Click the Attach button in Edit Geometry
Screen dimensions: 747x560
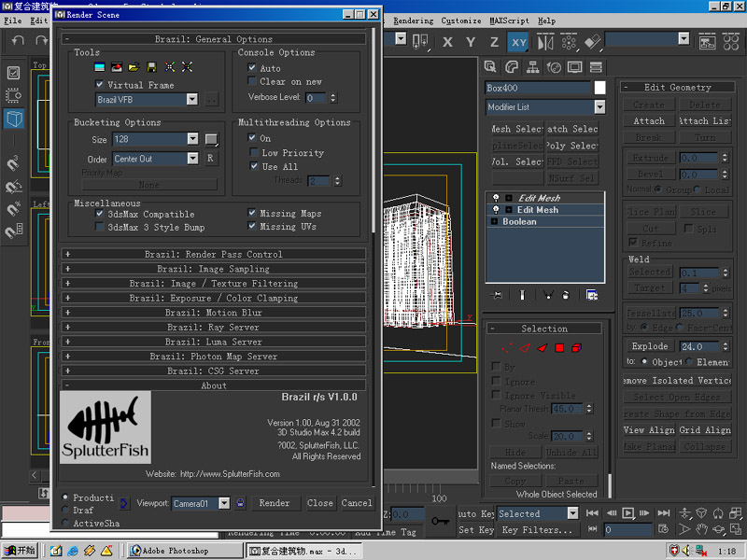click(x=649, y=121)
